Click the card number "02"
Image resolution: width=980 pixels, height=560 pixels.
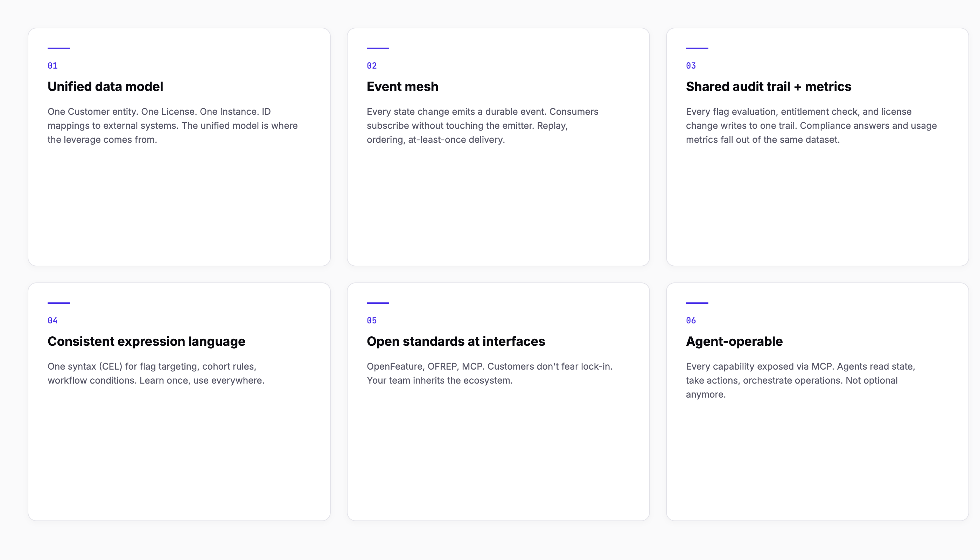tap(372, 66)
